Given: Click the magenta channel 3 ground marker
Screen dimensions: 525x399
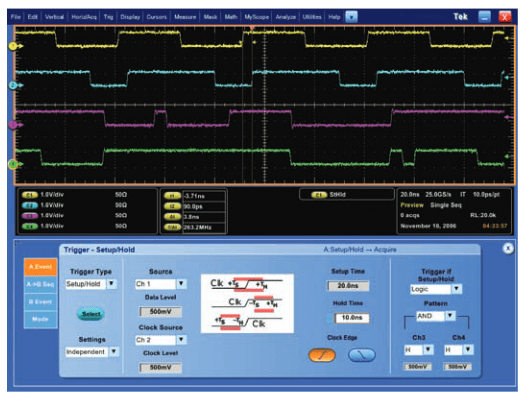Looking at the screenshot, I should (x=13, y=125).
